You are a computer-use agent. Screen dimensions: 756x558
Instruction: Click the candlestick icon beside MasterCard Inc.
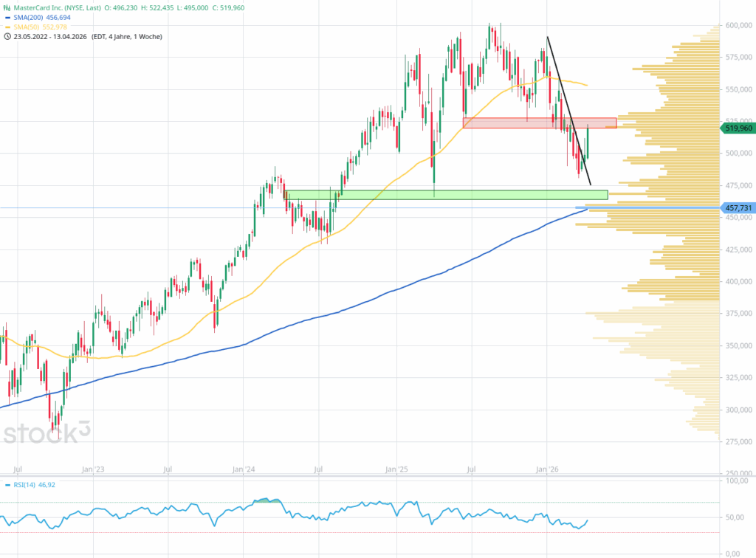[7, 7]
